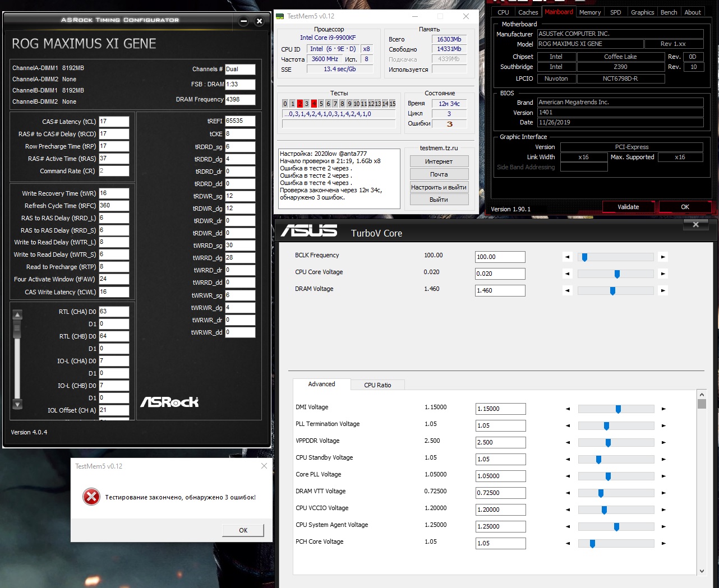Click right arrow for VPPDDR Voltage
Screen dimensions: 719x588
click(x=663, y=443)
